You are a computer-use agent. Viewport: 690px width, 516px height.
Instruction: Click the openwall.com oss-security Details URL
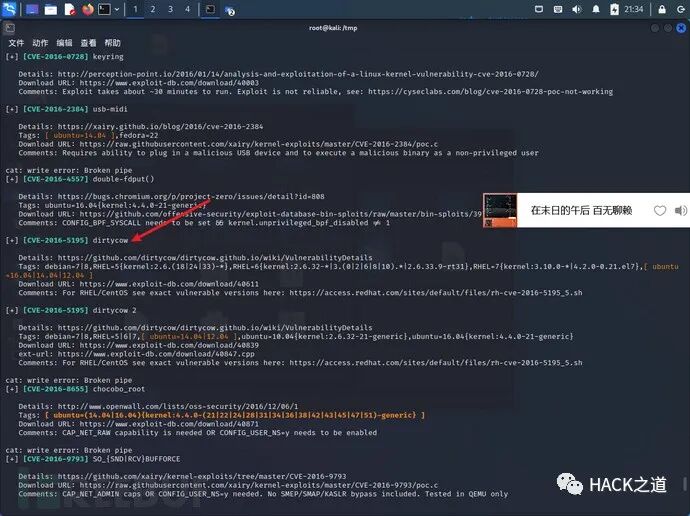178,406
